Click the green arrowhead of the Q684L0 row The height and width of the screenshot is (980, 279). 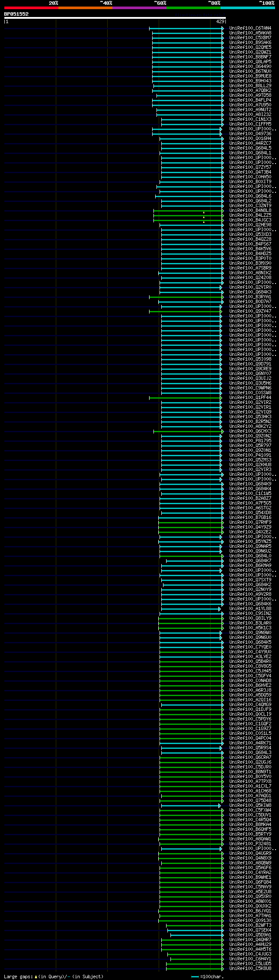point(222,556)
